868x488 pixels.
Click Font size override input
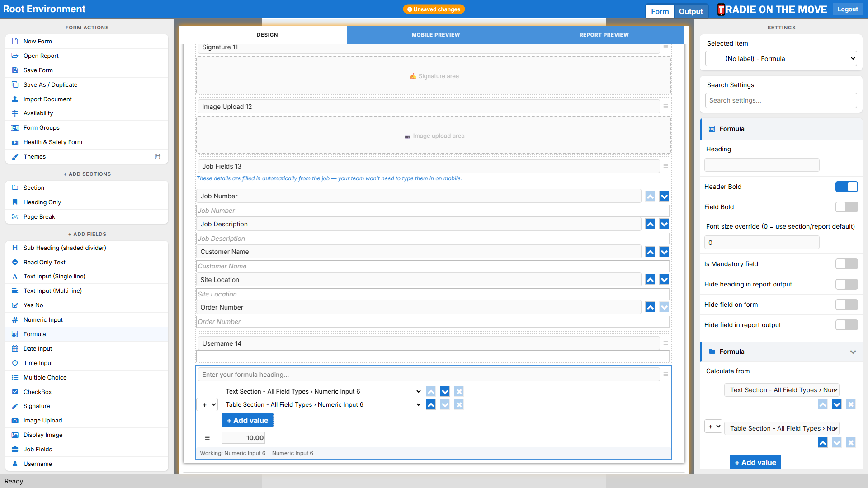pyautogui.click(x=762, y=243)
